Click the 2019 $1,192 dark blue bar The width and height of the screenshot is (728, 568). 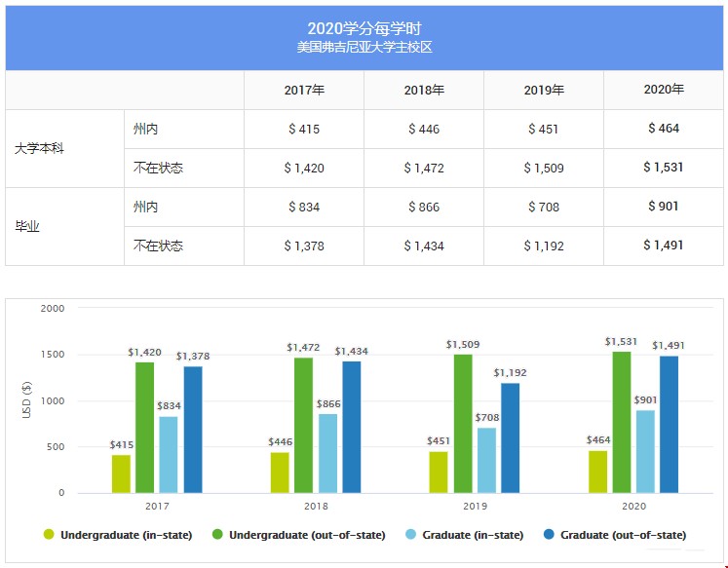click(511, 437)
